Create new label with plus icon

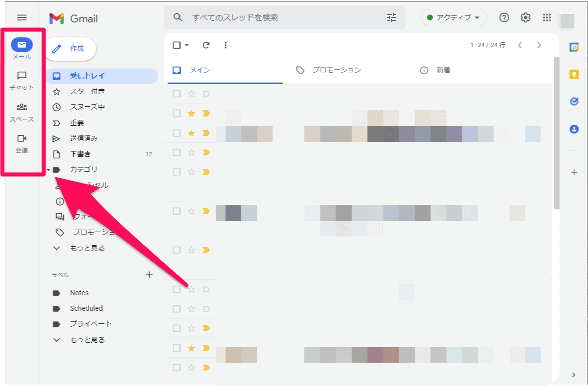pyautogui.click(x=149, y=275)
